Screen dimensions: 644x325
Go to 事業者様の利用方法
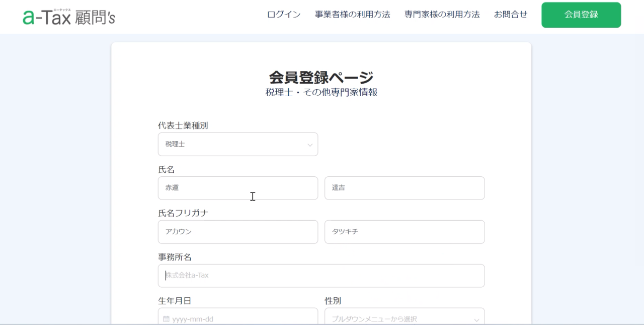coord(352,15)
